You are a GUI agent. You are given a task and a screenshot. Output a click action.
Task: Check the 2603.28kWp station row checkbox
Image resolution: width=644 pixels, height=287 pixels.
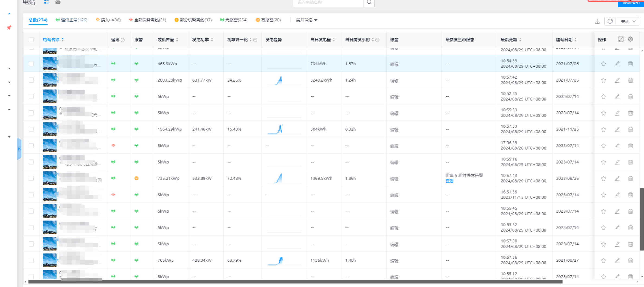31,80
